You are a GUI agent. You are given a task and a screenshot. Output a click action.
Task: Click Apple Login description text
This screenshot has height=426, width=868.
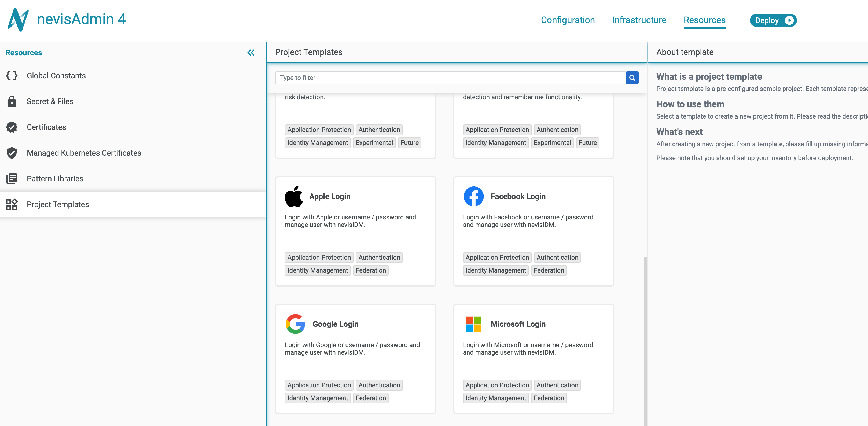pos(350,221)
